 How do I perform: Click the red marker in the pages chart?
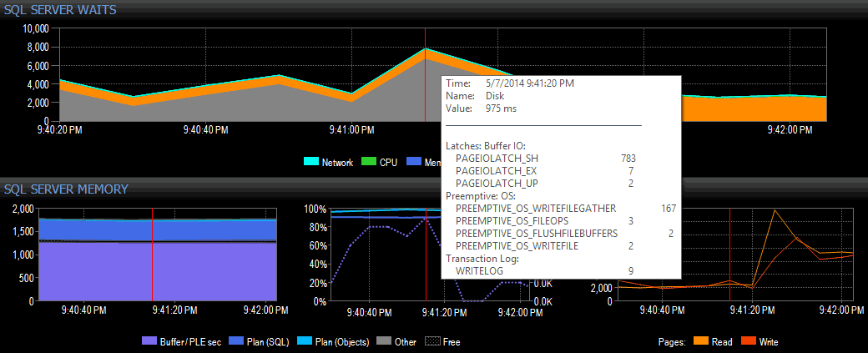(x=729, y=255)
